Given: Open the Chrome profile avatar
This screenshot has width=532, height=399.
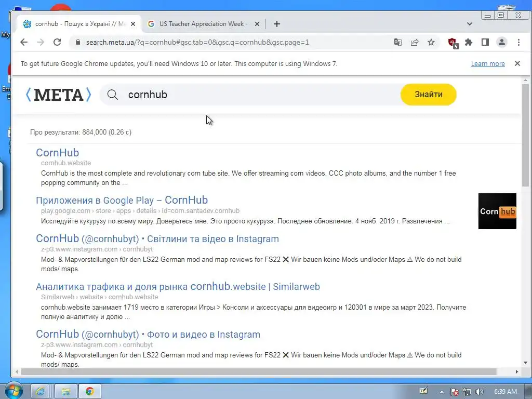Looking at the screenshot, I should point(502,42).
